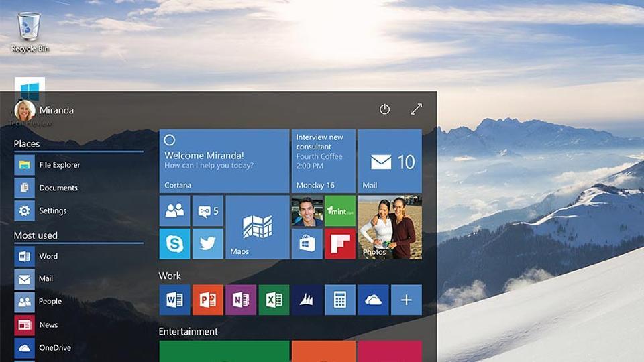The image size is (644, 362).
Task: Expand Start menu to full screen
Action: [416, 109]
